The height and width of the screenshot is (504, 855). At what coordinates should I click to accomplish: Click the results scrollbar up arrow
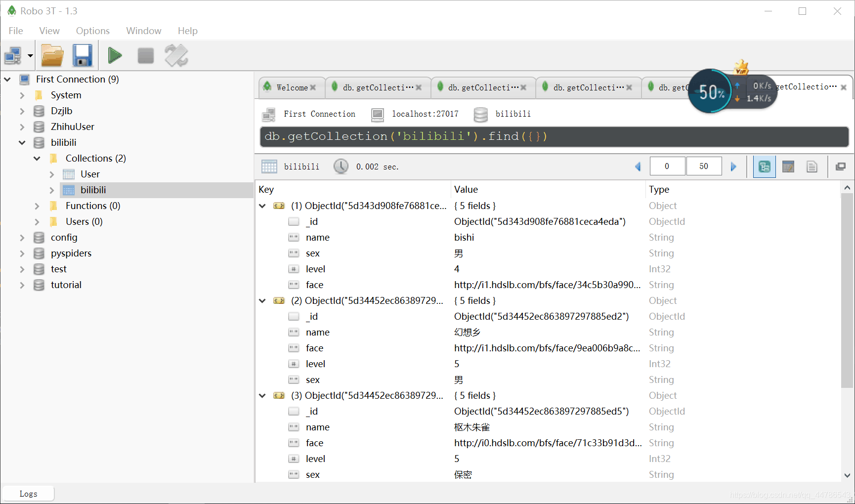coord(847,188)
